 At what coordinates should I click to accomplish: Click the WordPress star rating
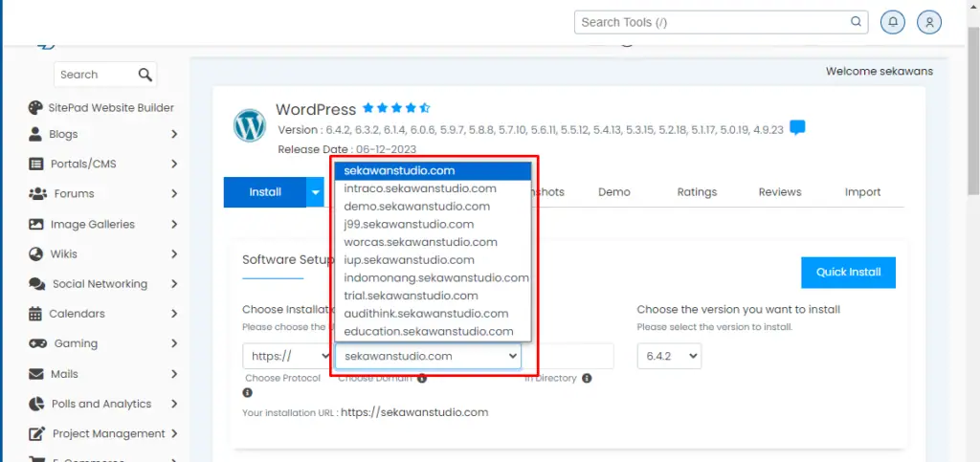(x=396, y=108)
